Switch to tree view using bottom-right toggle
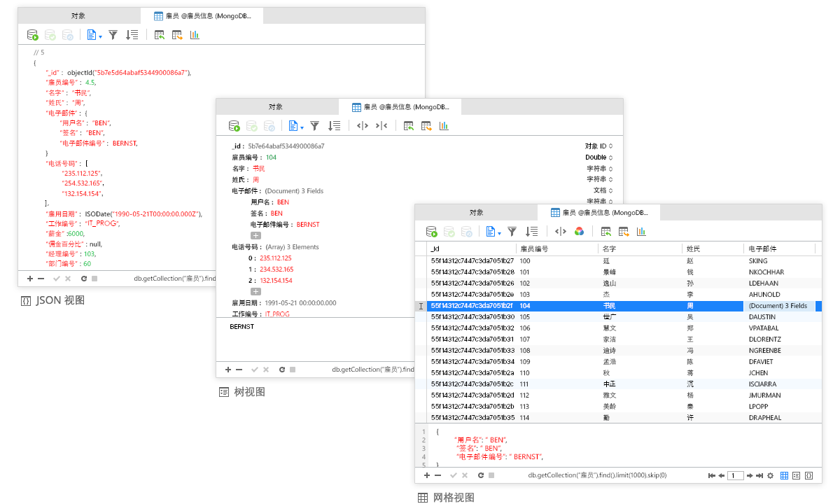Screen dimensions: 840x504 point(796,475)
